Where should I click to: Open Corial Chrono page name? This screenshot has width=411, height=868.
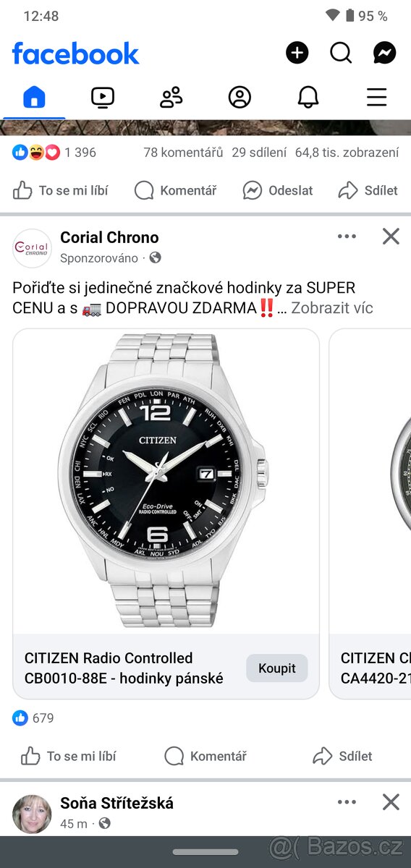pyautogui.click(x=109, y=237)
